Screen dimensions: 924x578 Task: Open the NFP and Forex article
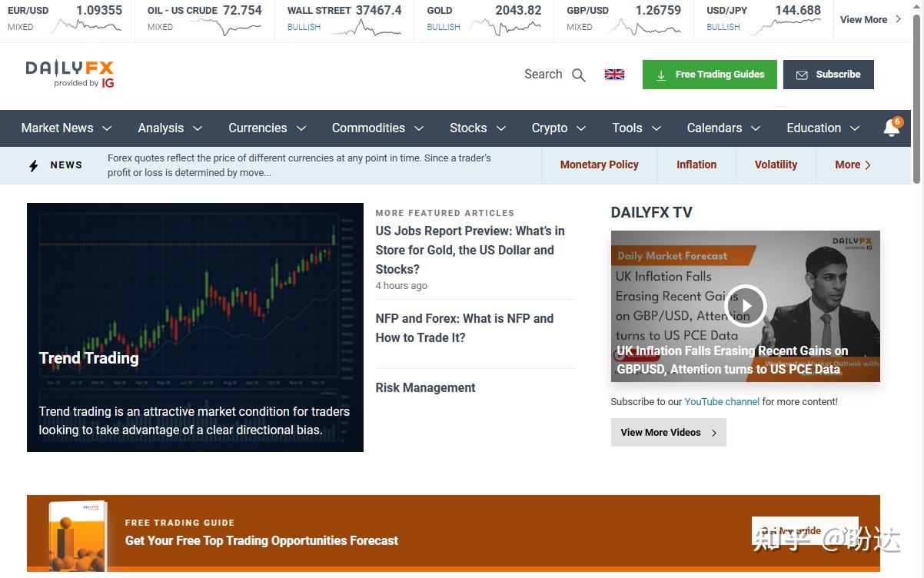click(464, 328)
